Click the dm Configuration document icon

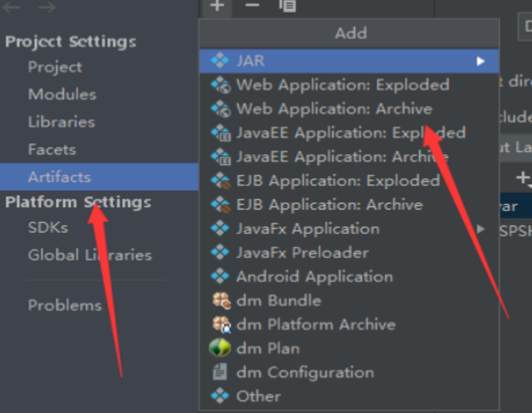220,371
